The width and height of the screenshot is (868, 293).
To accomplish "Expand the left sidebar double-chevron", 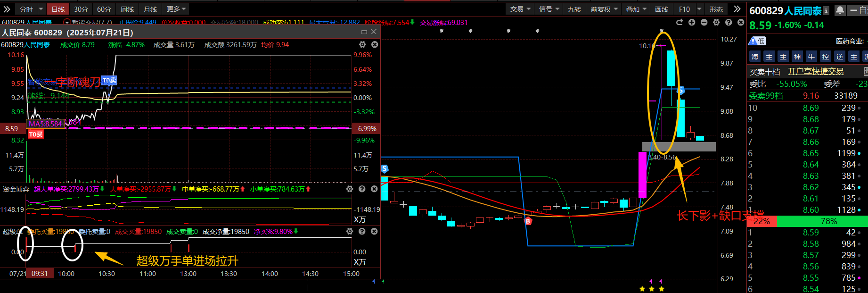I will [7, 9].
